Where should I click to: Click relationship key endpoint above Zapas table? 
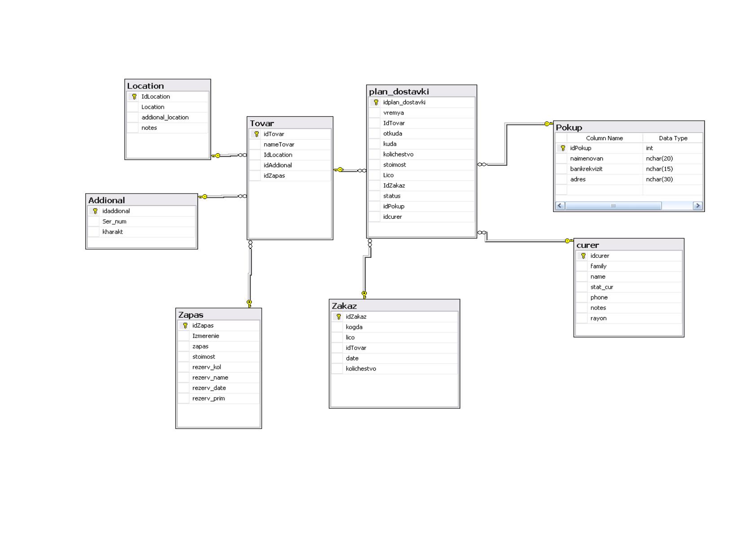250,303
